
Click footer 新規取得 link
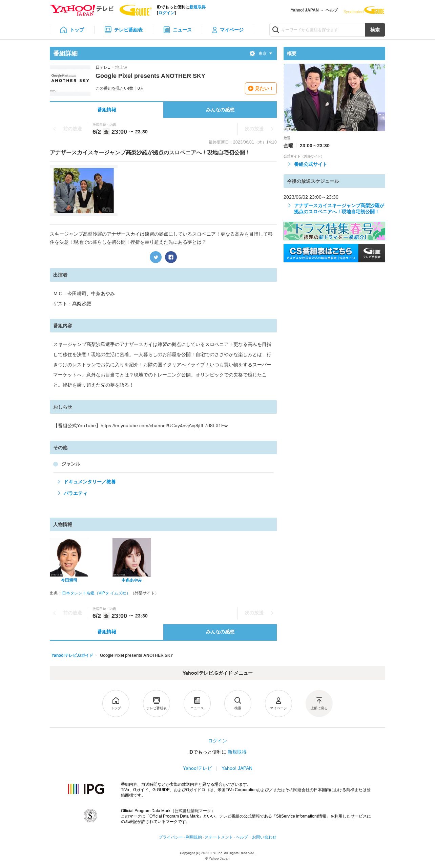point(237,752)
